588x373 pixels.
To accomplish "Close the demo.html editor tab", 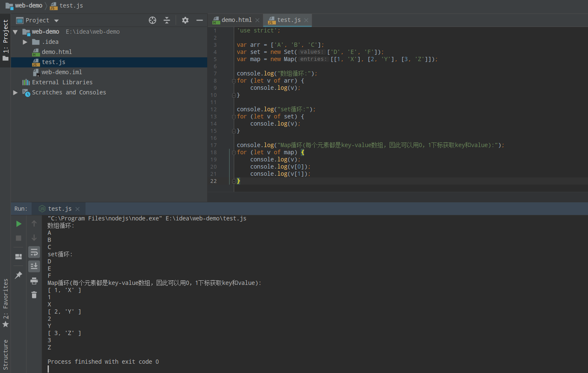I will pyautogui.click(x=257, y=20).
